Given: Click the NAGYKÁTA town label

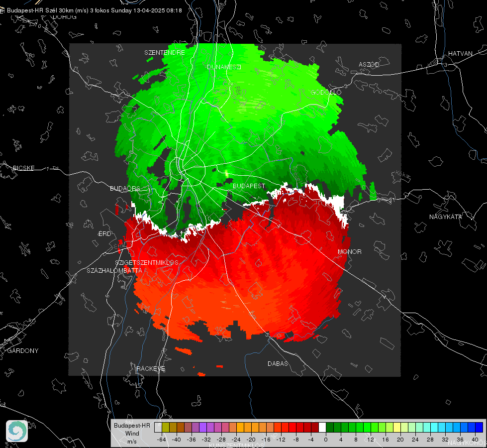Looking at the screenshot, I should point(446,217).
